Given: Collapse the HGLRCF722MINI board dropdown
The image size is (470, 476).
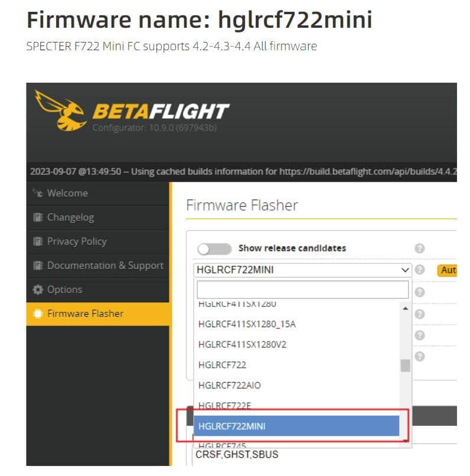Looking at the screenshot, I should (405, 270).
